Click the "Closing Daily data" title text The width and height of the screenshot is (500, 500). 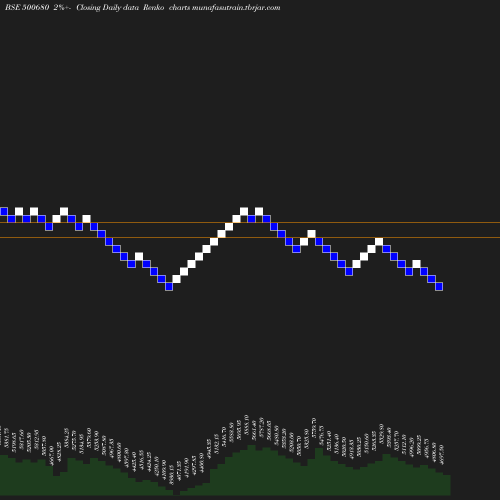[x=108, y=8]
